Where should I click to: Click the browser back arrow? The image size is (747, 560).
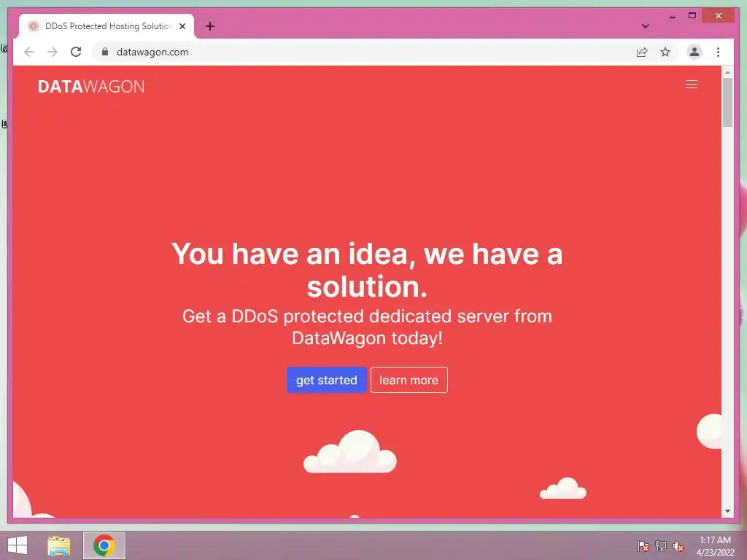pyautogui.click(x=29, y=52)
